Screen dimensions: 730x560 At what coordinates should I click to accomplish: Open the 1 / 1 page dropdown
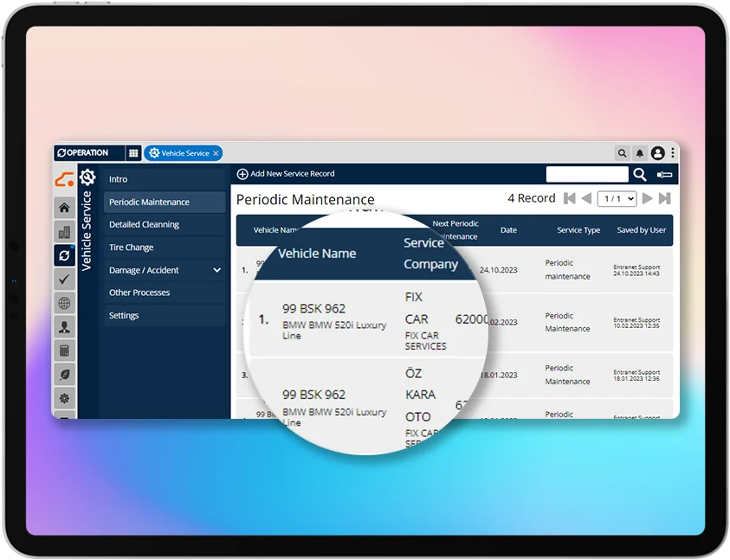pos(617,199)
